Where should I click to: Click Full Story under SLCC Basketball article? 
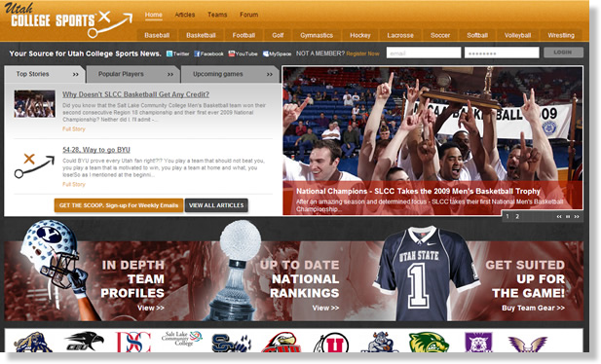[x=74, y=129]
